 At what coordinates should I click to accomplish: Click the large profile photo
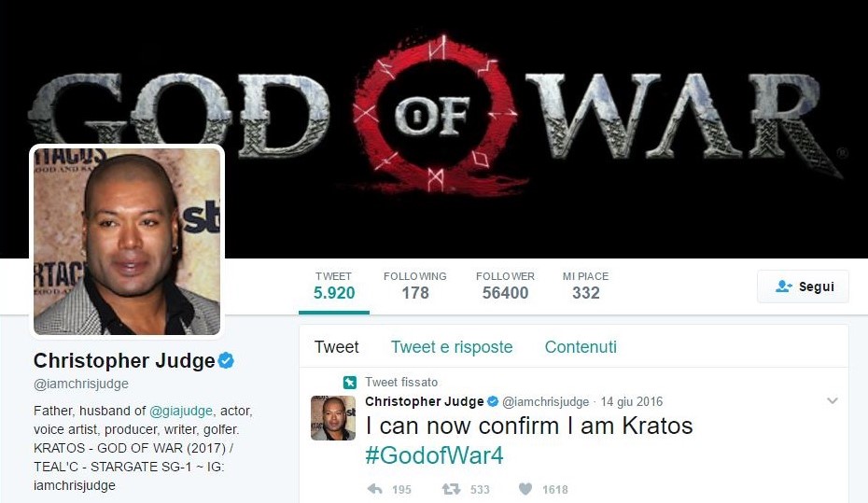(x=127, y=241)
